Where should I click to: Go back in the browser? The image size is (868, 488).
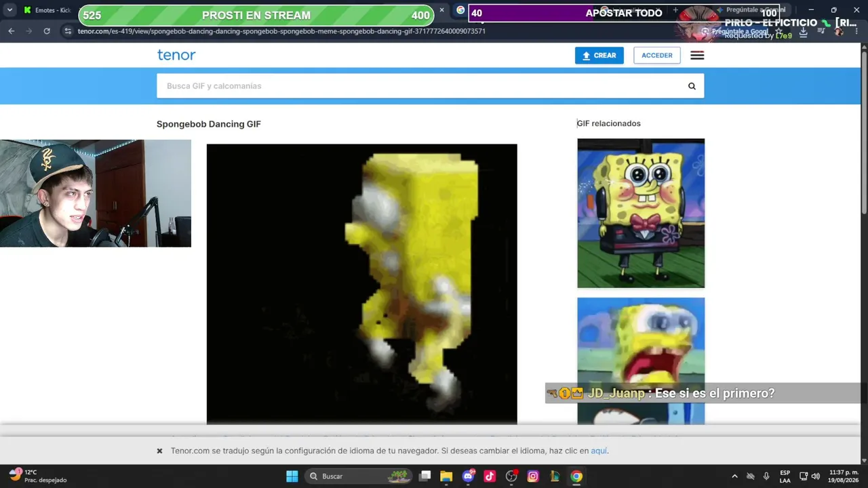11,31
